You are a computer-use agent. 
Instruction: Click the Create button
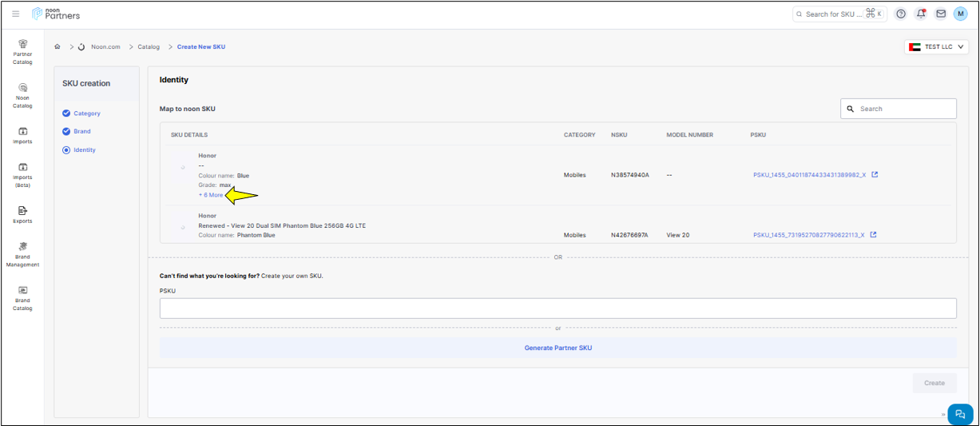(934, 383)
